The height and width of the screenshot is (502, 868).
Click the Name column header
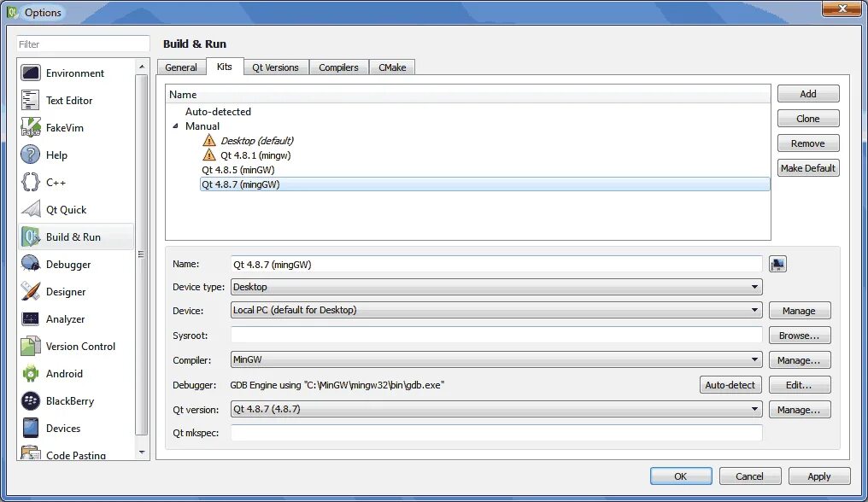coord(468,94)
